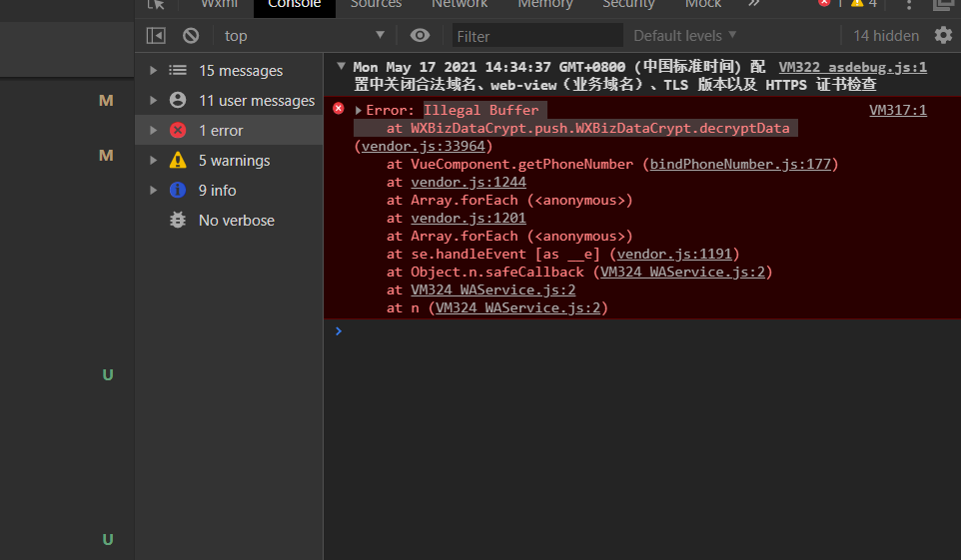Switch to the Network tab
961x560 pixels.
[x=460, y=4]
